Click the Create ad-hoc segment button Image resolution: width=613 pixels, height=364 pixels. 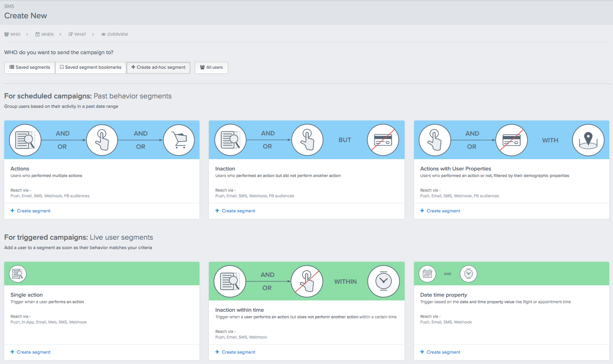pos(158,67)
